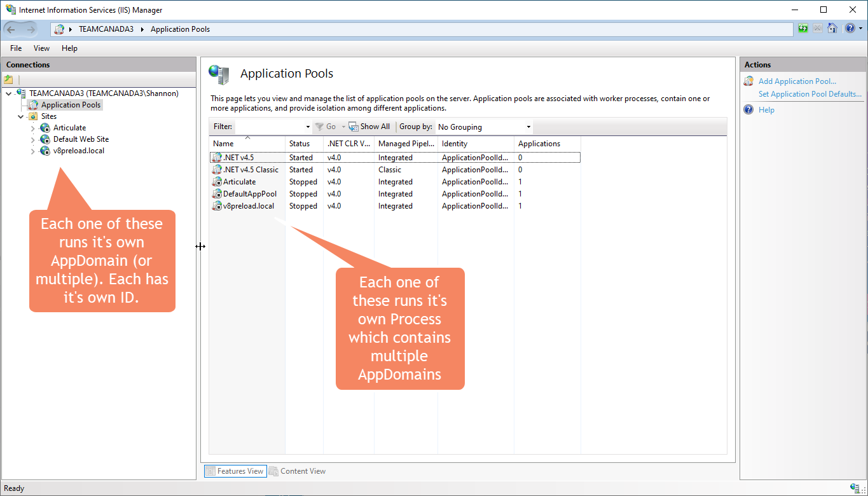
Task: Switch to Content View tab
Action: [297, 471]
